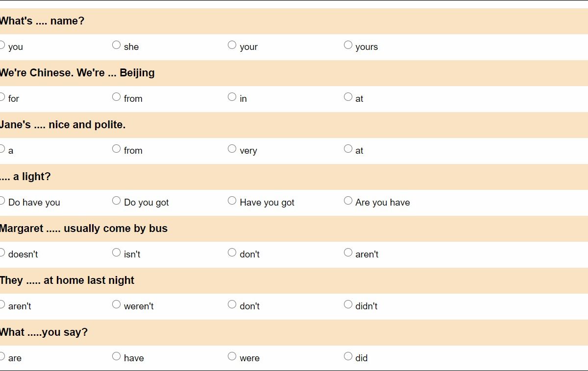The height and width of the screenshot is (371, 588).
Task: Pick the 'she' answer option
Action: pyautogui.click(x=116, y=45)
